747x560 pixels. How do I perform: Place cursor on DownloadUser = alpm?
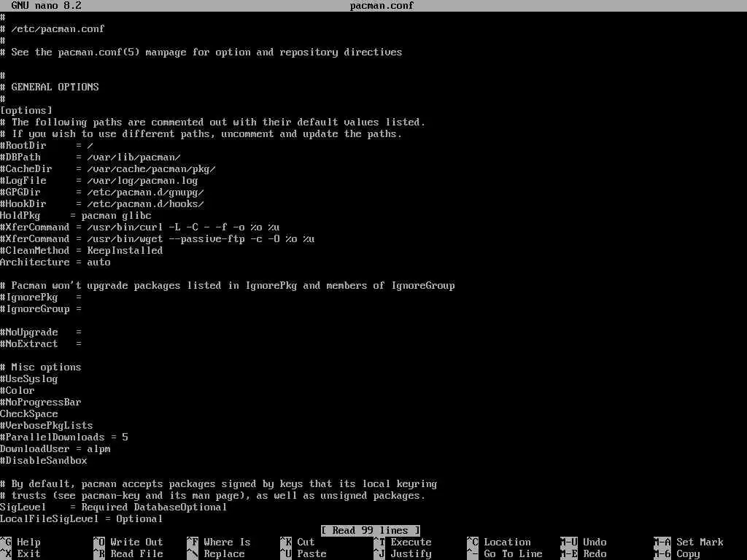click(x=55, y=449)
